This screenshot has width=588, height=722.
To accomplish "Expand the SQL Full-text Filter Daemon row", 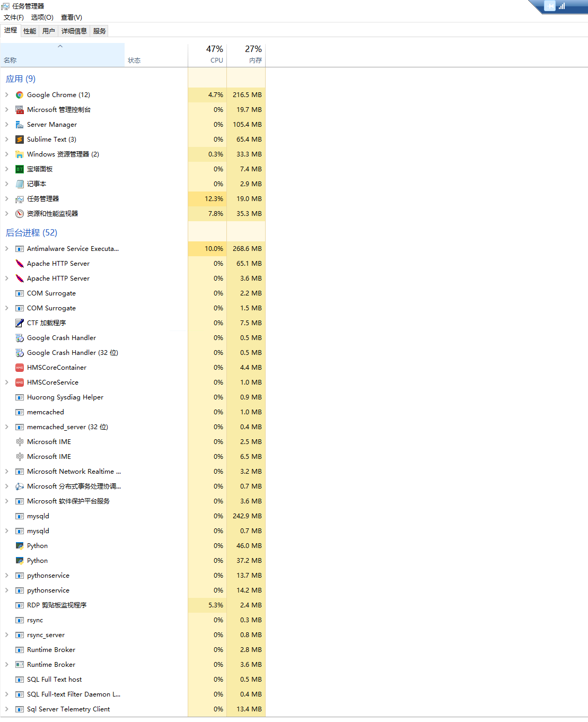I will [x=6, y=694].
